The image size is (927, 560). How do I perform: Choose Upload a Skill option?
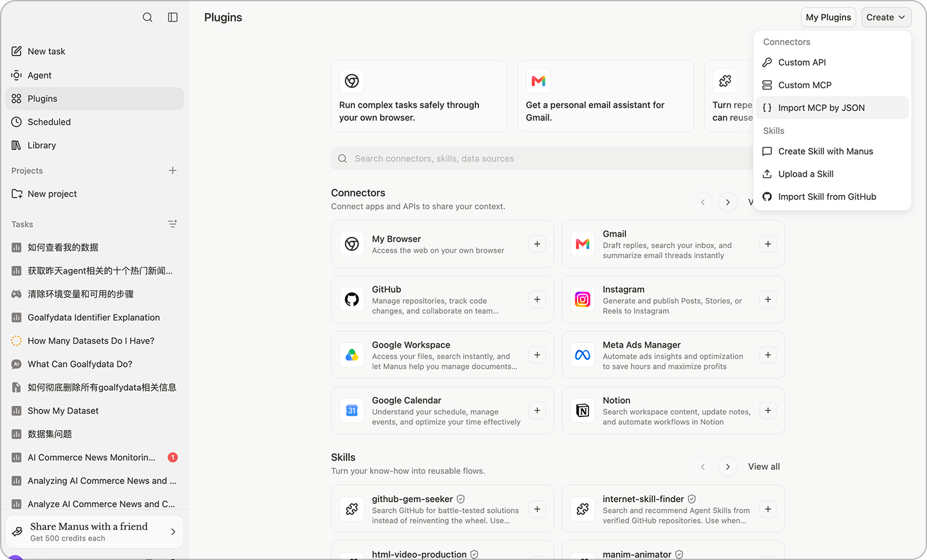(x=832, y=174)
